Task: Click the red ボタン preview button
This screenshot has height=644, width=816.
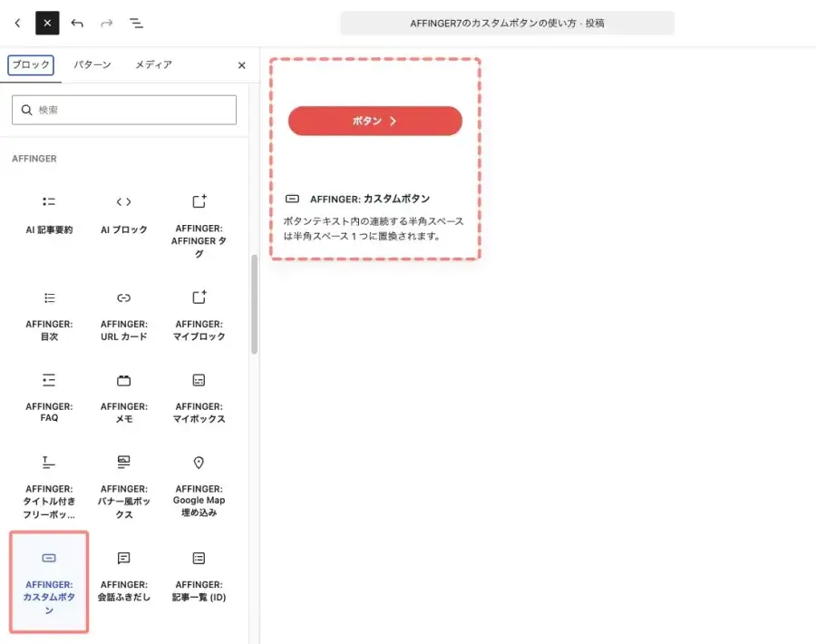Action: (375, 121)
